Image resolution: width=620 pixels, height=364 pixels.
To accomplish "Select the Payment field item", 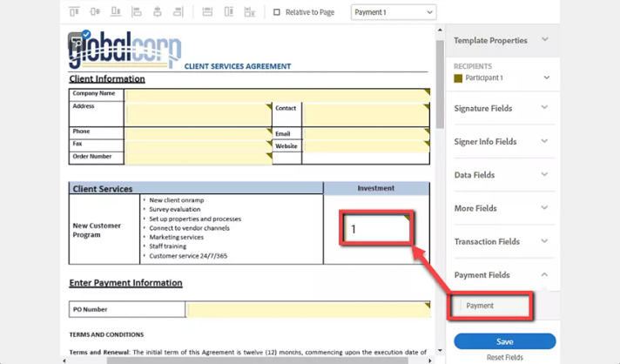I will tap(490, 306).
